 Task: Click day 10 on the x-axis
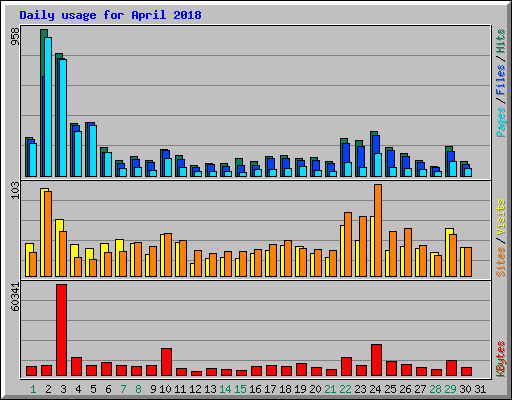165,389
